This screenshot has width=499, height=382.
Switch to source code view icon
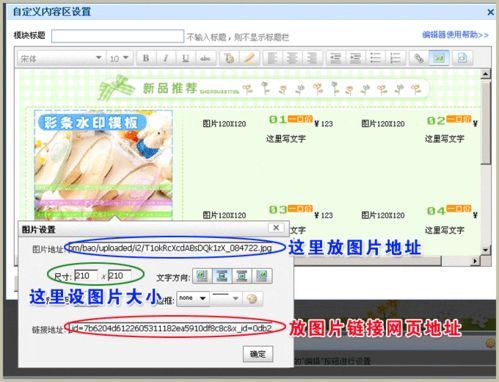[x=462, y=59]
